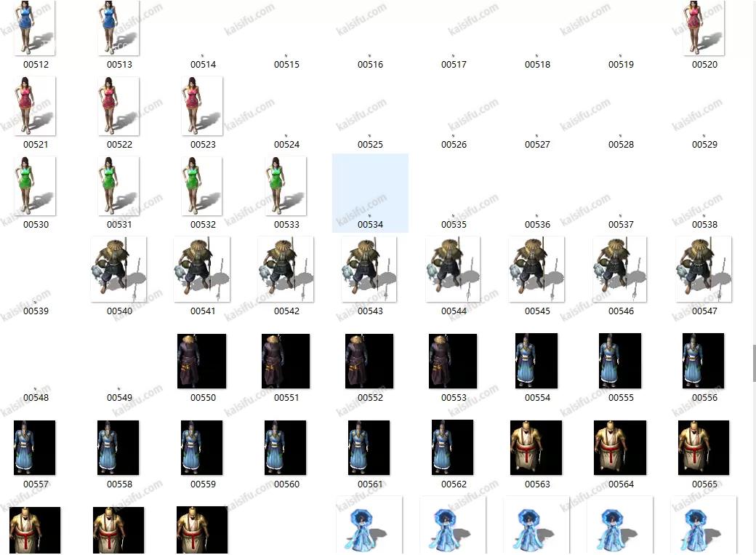Viewport: 756px width, 555px height.
Task: Select the green dress woman file 00531
Action: 118,186
